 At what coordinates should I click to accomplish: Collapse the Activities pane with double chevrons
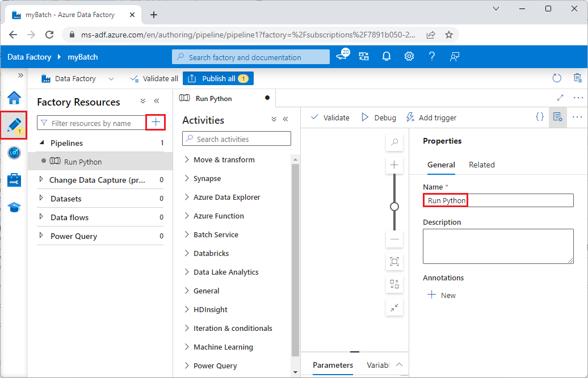click(285, 120)
